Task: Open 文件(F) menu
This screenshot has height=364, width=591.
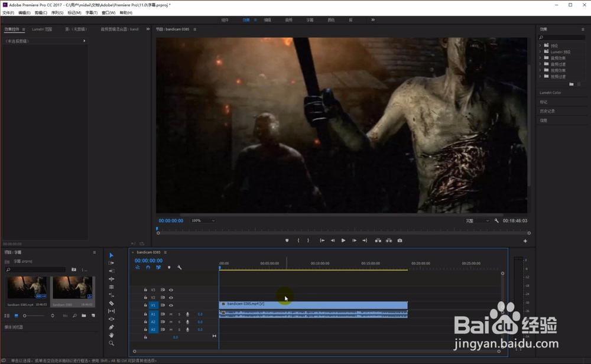Action: tap(8, 13)
